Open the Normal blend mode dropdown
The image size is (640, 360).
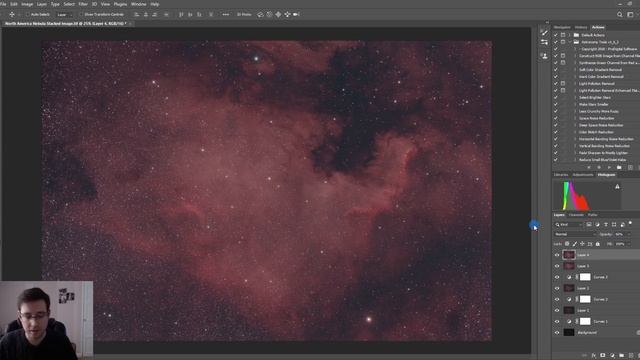point(575,234)
